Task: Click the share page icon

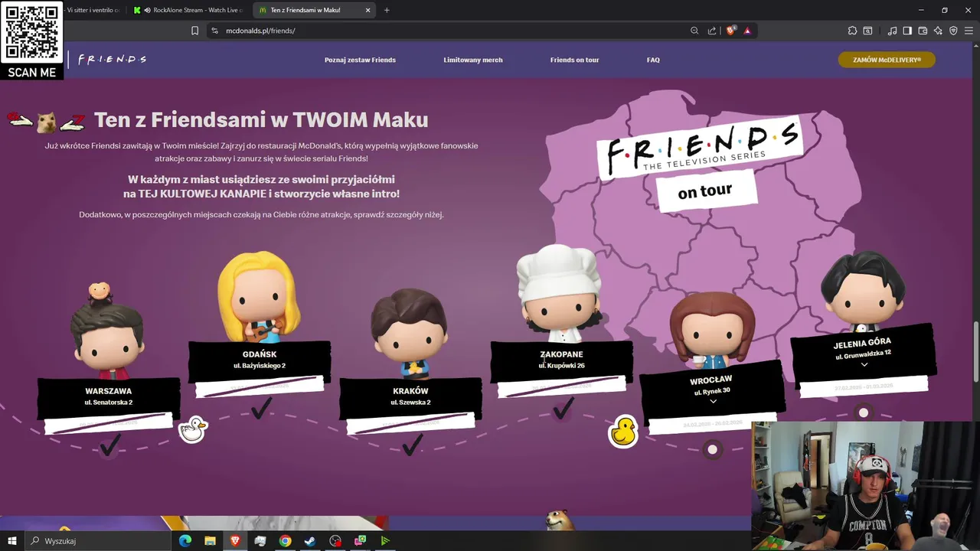Action: 712,31
